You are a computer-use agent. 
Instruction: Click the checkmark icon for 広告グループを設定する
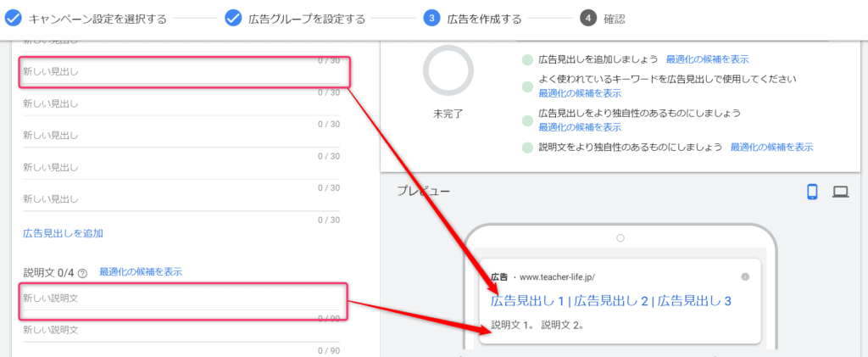pos(234,19)
